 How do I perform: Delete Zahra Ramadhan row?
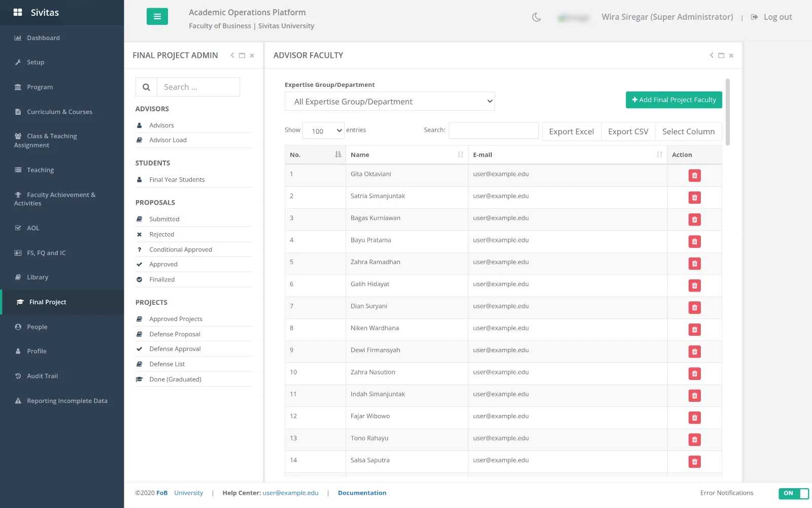[x=694, y=263]
